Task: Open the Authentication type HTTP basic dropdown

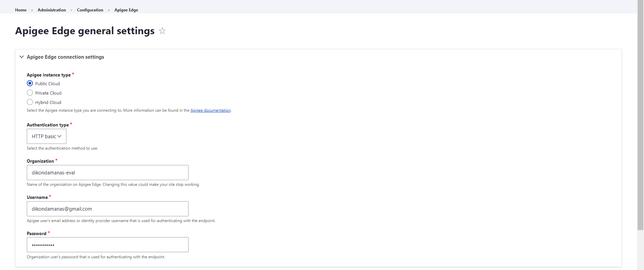Action: pos(47,137)
